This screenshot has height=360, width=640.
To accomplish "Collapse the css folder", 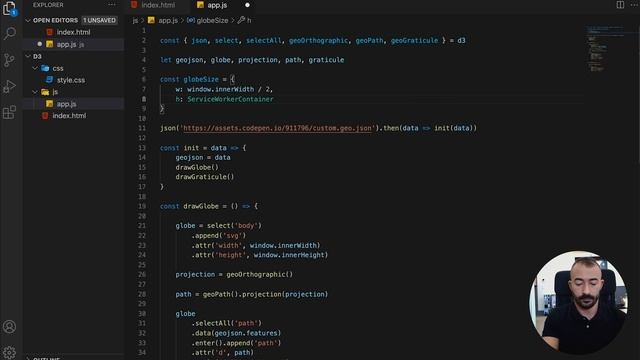I will pos(35,68).
